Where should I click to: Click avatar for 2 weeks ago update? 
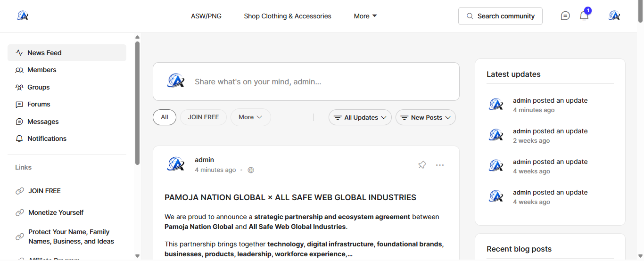[496, 135]
